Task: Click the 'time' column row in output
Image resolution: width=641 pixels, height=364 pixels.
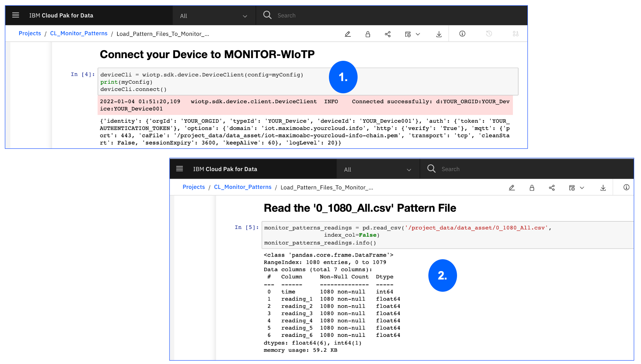Action: (x=330, y=292)
